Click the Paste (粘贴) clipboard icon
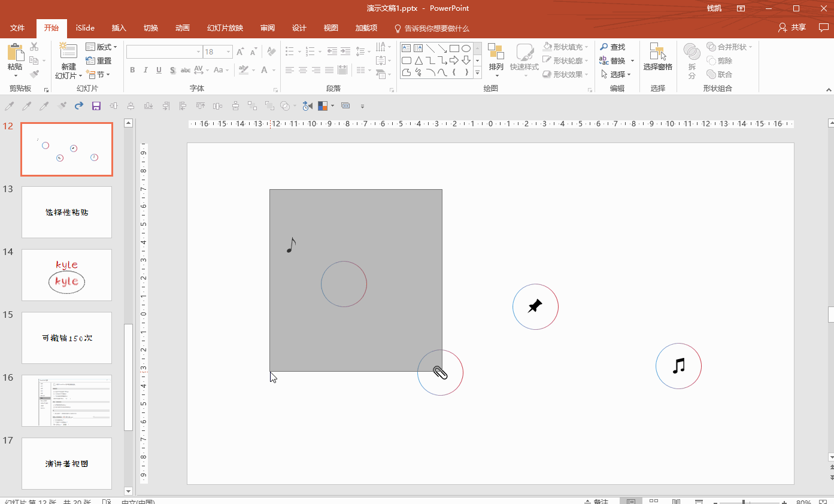This screenshot has height=504, width=834. (15, 53)
